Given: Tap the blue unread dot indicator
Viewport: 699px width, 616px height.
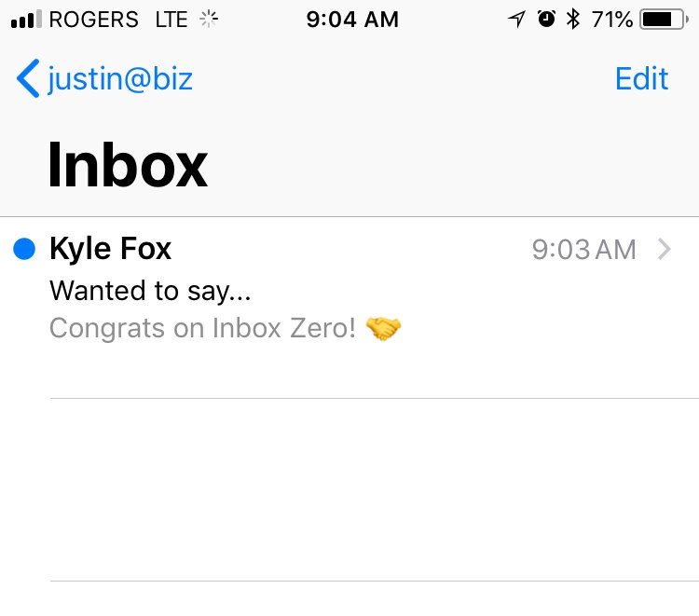Looking at the screenshot, I should pyautogui.click(x=25, y=249).
